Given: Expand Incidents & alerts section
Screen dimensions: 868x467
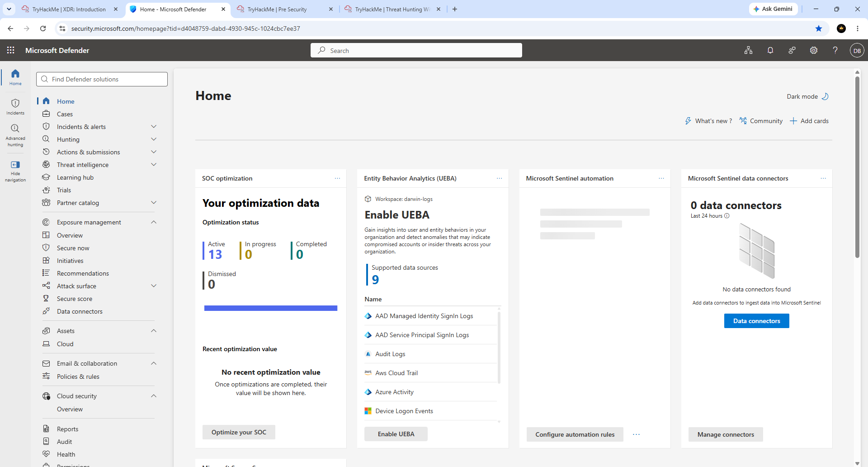Looking at the screenshot, I should (x=154, y=127).
